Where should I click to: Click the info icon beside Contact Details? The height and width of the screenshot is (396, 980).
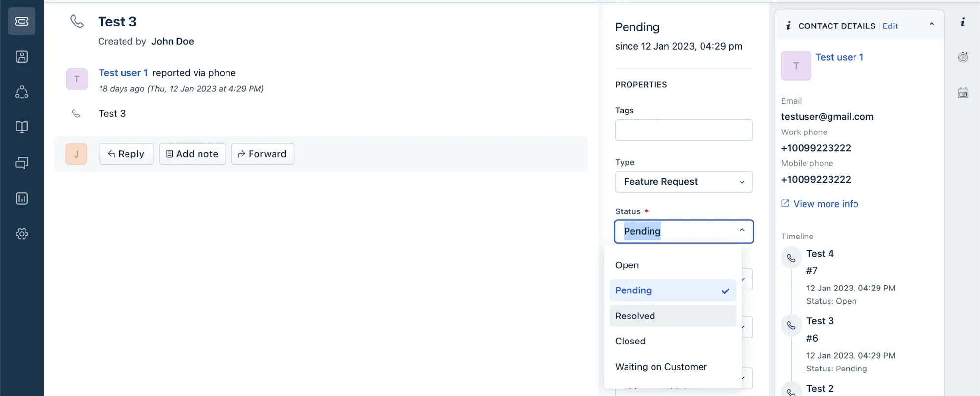(x=788, y=26)
